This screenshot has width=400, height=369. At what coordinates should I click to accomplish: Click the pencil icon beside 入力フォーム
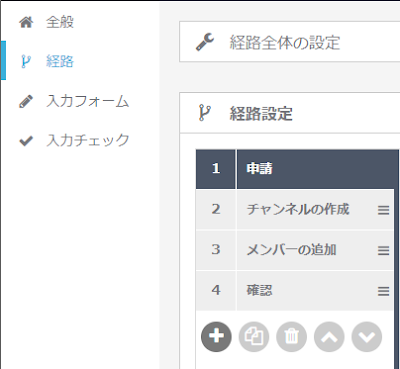pyautogui.click(x=26, y=101)
